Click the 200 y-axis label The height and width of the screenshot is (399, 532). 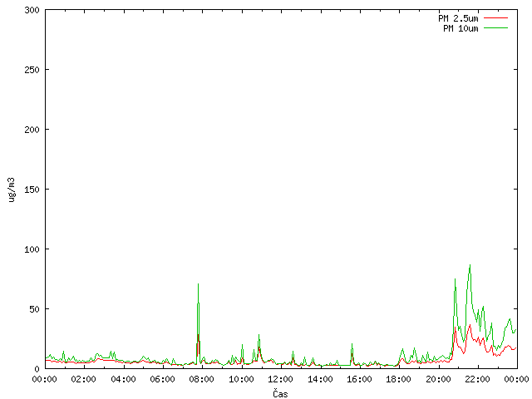coord(32,130)
